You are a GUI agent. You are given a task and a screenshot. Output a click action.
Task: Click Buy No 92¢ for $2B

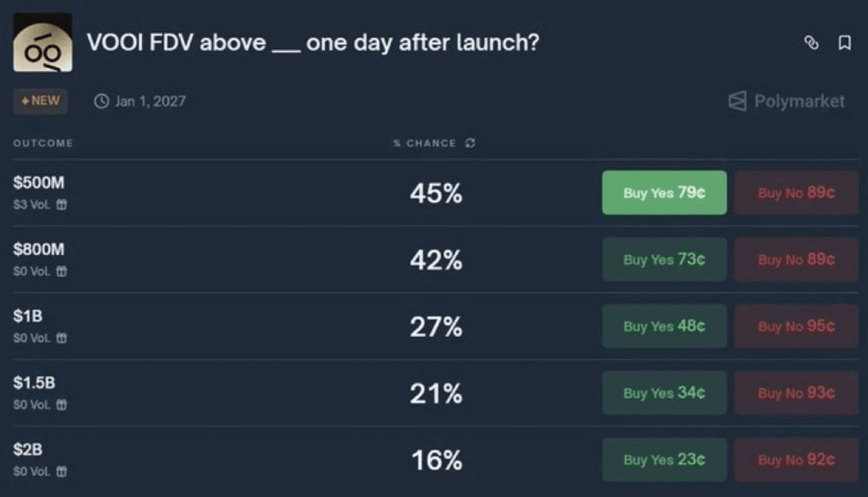796,460
